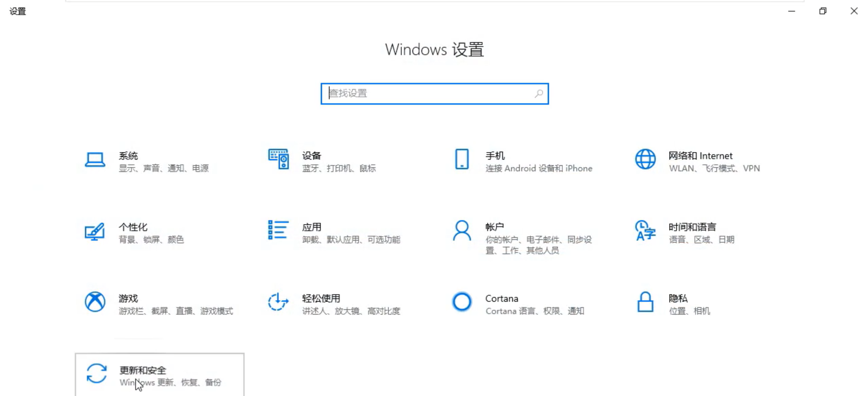Open the Personalization paintbrush icon

95,231
